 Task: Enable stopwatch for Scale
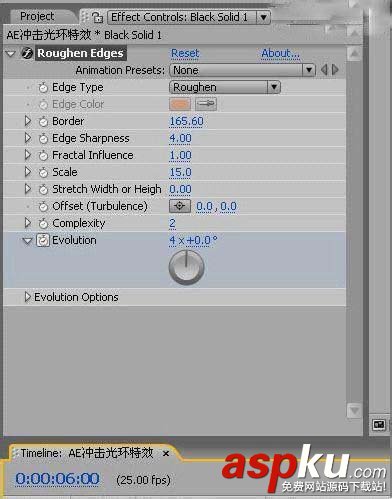tap(43, 173)
